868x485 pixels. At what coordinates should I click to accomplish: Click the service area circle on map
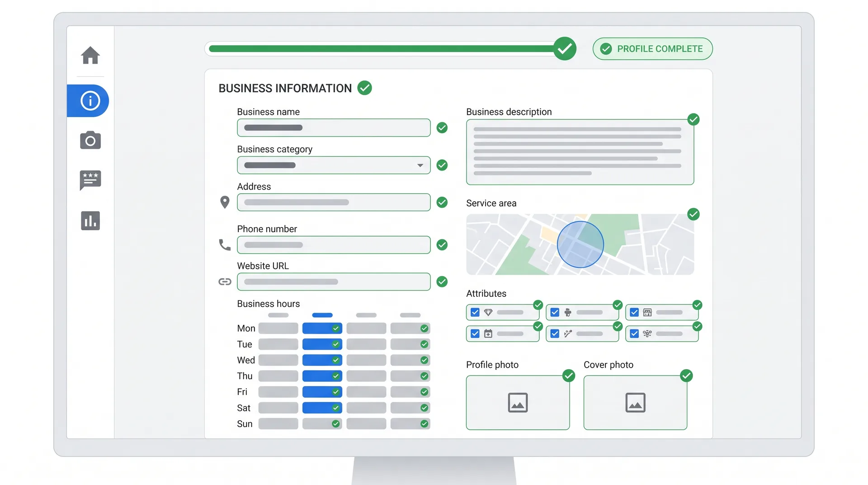[580, 244]
